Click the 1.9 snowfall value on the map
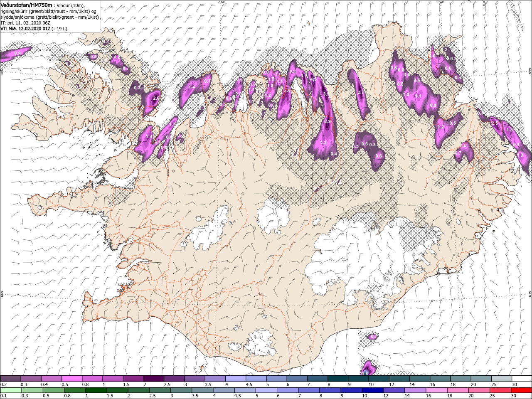This screenshot has width=532, height=399. pyautogui.click(x=149, y=136)
